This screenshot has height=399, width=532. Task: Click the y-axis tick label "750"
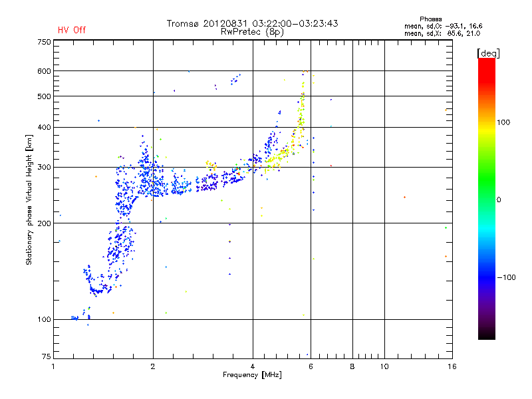[44, 42]
